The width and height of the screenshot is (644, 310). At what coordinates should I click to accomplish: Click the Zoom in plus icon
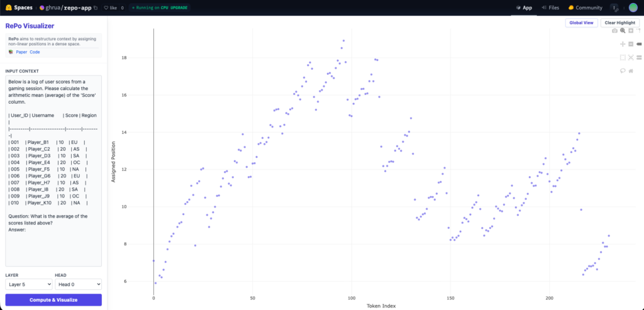tap(631, 30)
